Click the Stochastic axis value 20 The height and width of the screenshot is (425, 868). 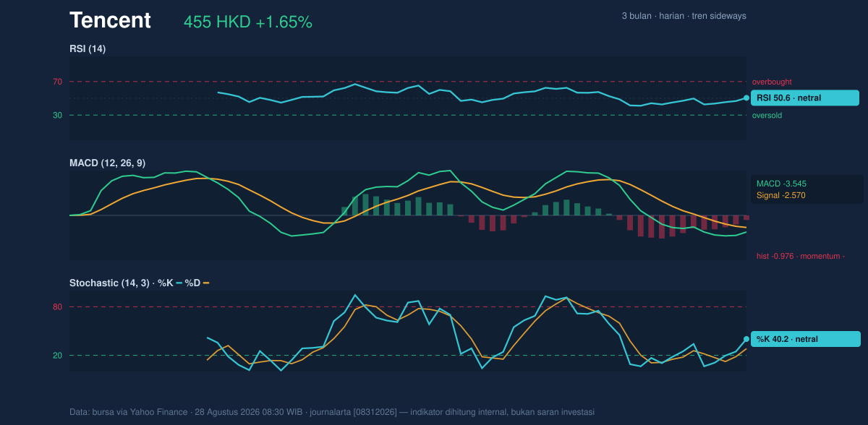point(57,356)
